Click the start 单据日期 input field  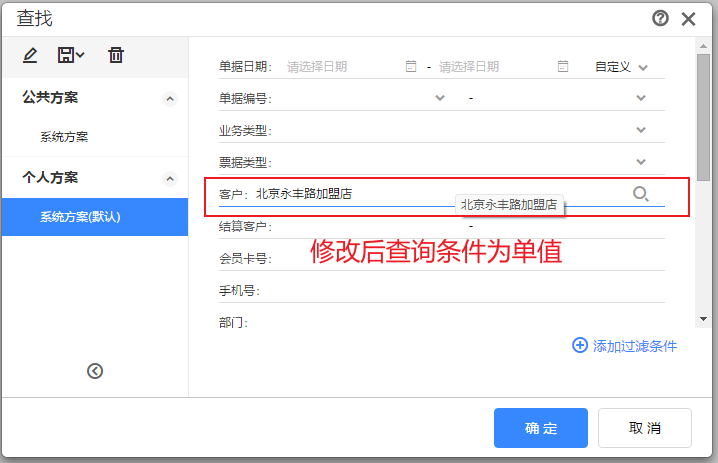click(345, 67)
